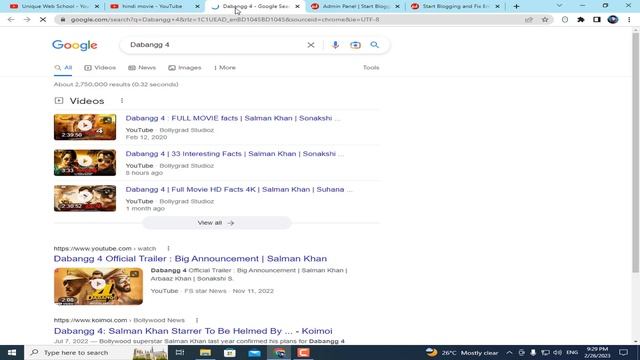This screenshot has width=640, height=360.
Task: Toggle the Chrome side panel
Action: tap(597, 20)
